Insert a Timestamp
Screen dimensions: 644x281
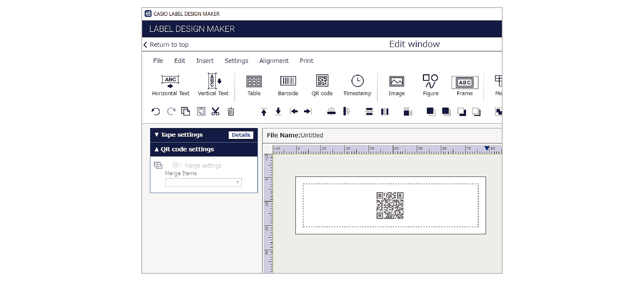coord(357,85)
